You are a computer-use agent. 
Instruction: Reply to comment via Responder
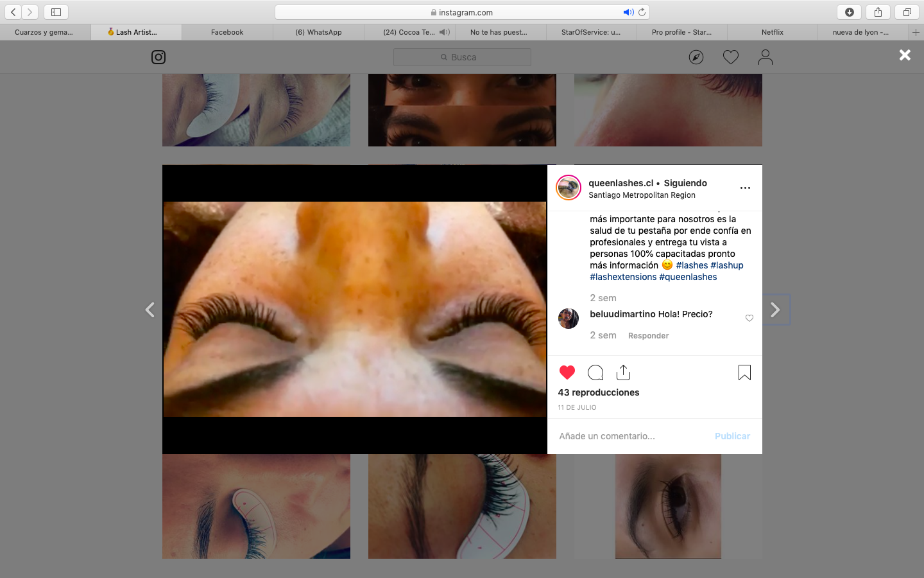648,336
